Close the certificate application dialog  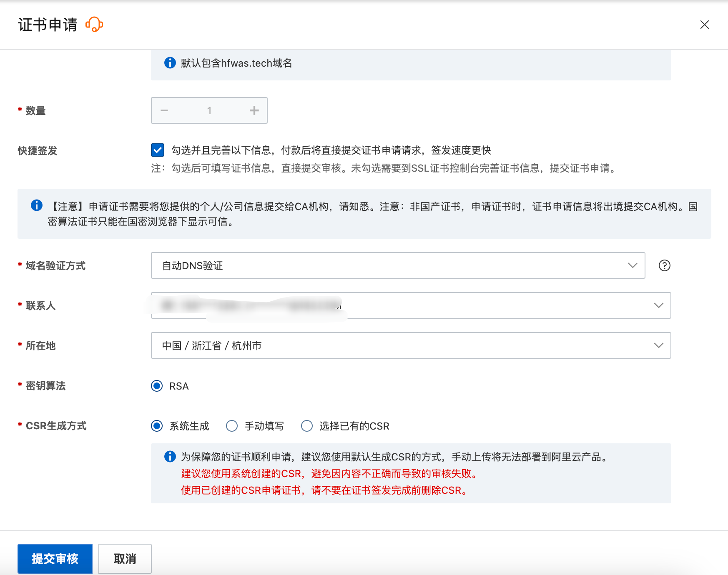(704, 25)
